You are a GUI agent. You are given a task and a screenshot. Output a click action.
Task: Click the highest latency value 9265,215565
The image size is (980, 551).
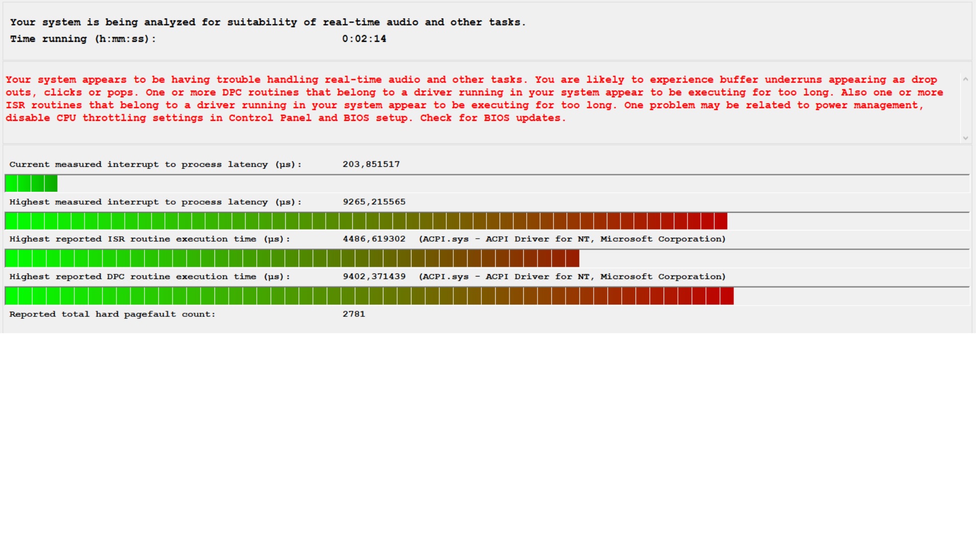click(374, 202)
